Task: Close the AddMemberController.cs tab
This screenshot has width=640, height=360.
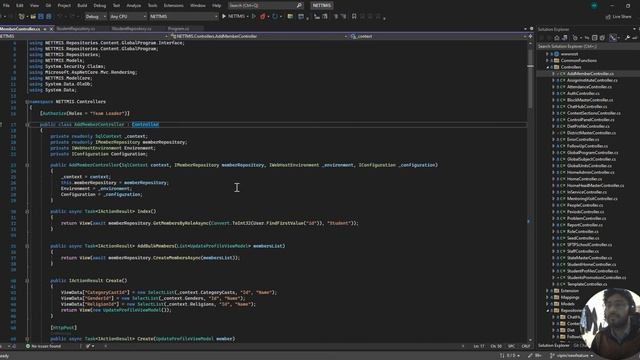Action: tap(51, 29)
